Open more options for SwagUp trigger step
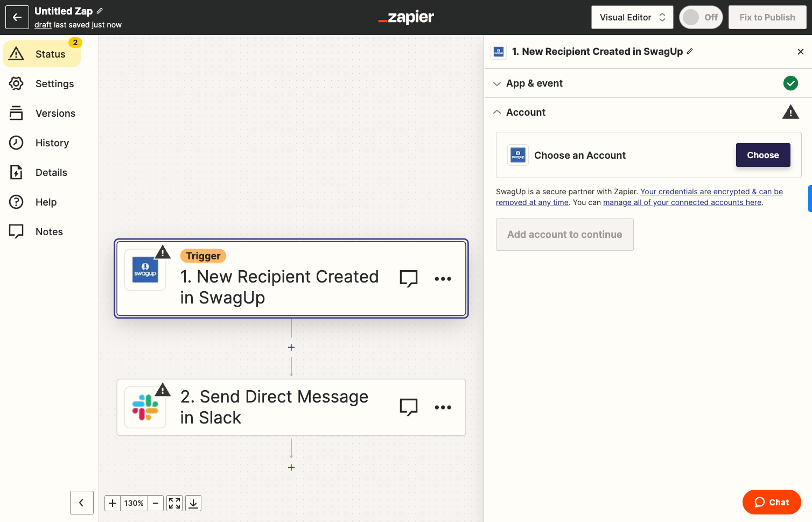 (x=443, y=279)
